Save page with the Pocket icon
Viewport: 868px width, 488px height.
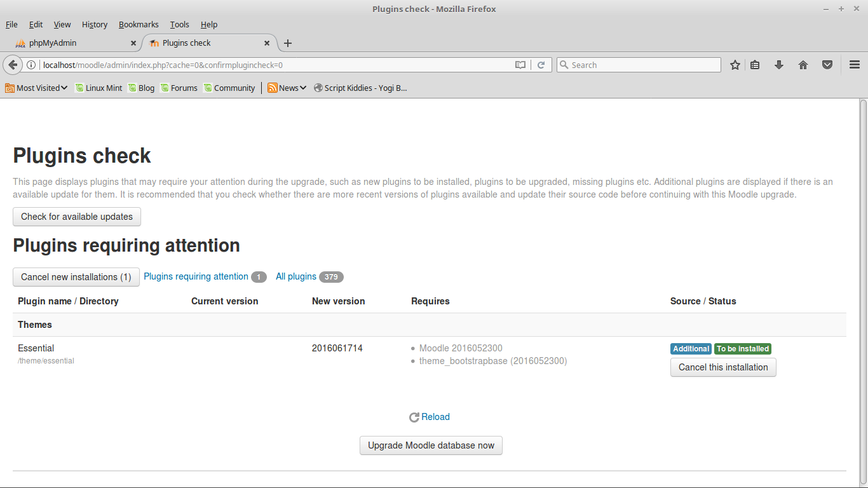(827, 64)
